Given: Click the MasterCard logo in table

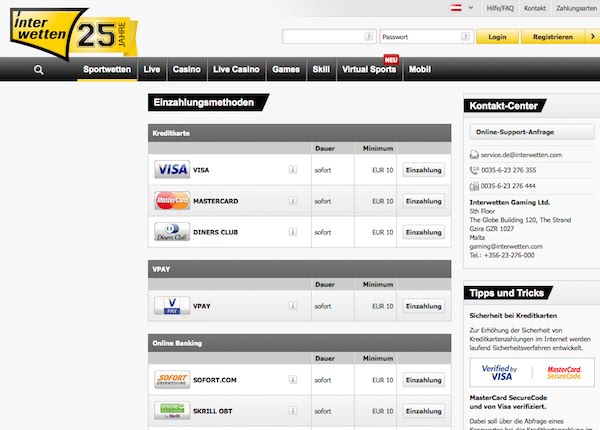Looking at the screenshot, I should pos(172,200).
